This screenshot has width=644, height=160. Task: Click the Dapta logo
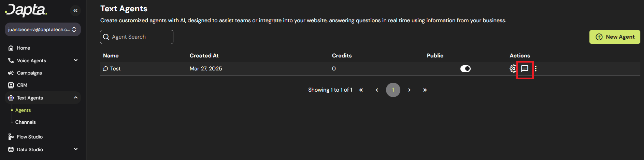point(26,10)
